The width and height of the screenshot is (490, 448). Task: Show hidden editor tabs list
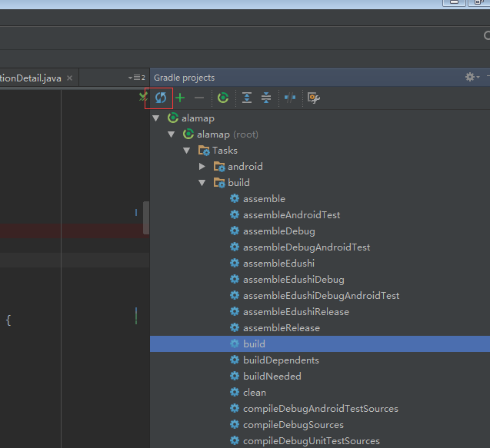tap(137, 78)
